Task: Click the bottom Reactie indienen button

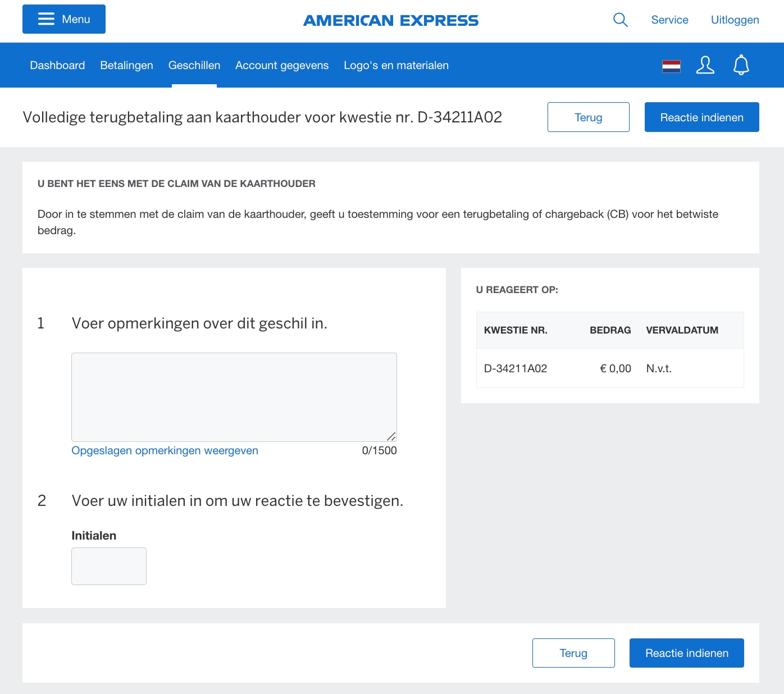Action: tap(687, 653)
